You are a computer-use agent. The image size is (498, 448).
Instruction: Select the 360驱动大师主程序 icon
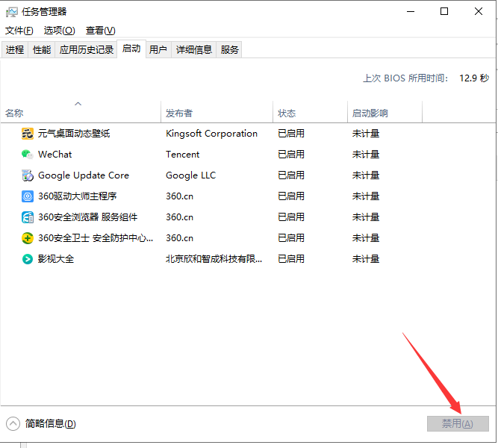click(28, 196)
